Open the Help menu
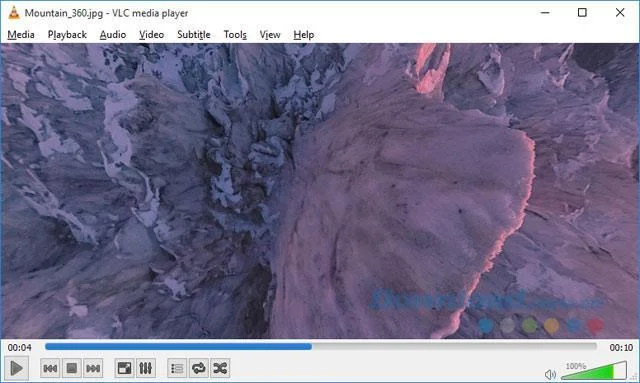 point(304,35)
